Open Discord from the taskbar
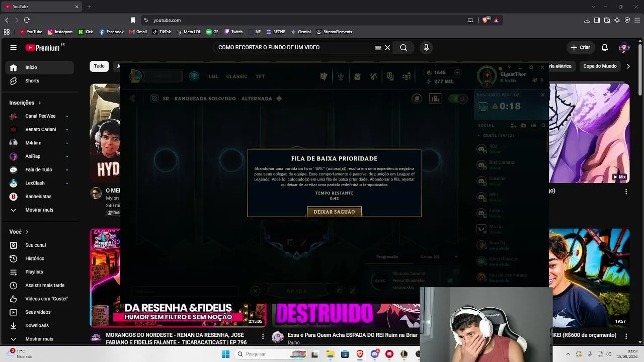 (x=374, y=354)
